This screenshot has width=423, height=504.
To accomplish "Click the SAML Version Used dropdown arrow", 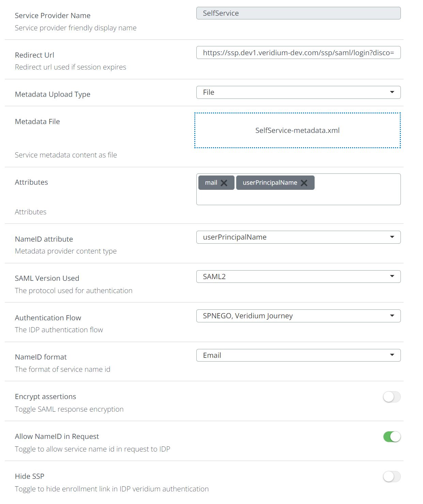I will (x=392, y=276).
